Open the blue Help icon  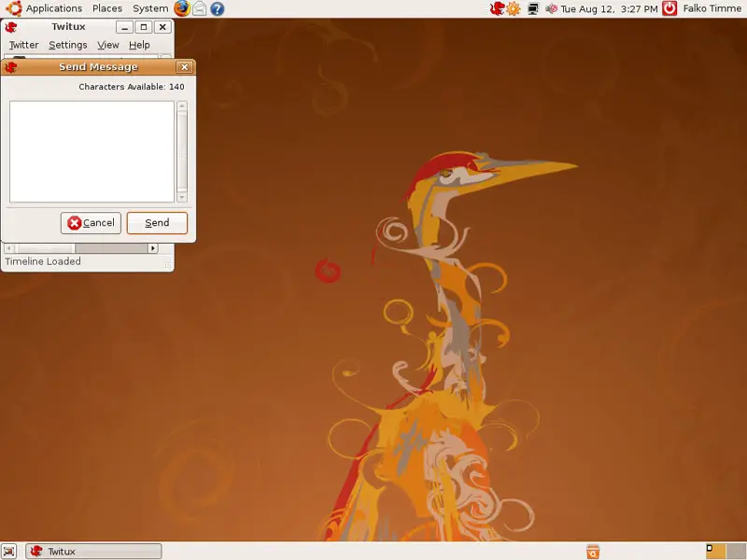click(218, 8)
